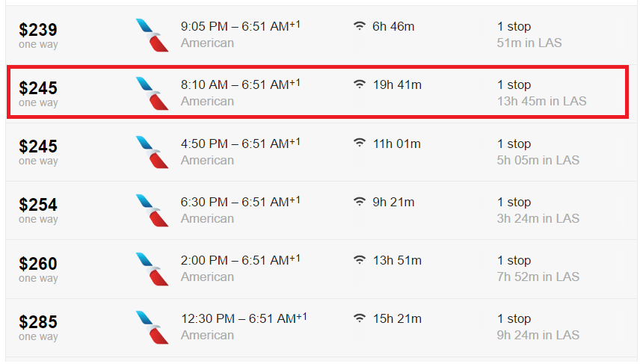Choose the 6:30 PM – 6:51 AM flight
Image resolution: width=643 pixels, height=364 pixels.
(x=241, y=202)
